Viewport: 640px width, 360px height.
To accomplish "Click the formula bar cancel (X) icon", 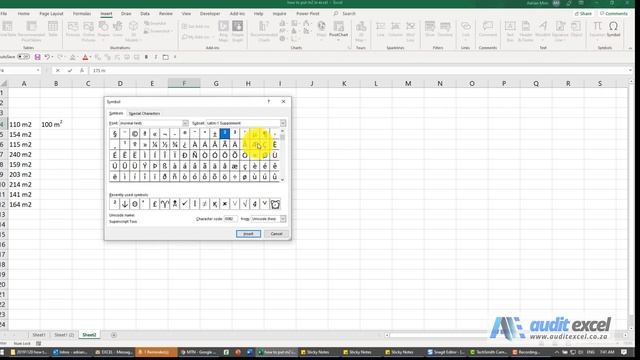I will 58,71.
